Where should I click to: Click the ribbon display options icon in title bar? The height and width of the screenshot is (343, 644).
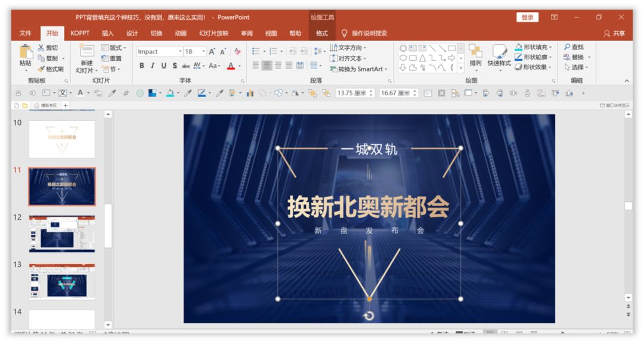554,17
